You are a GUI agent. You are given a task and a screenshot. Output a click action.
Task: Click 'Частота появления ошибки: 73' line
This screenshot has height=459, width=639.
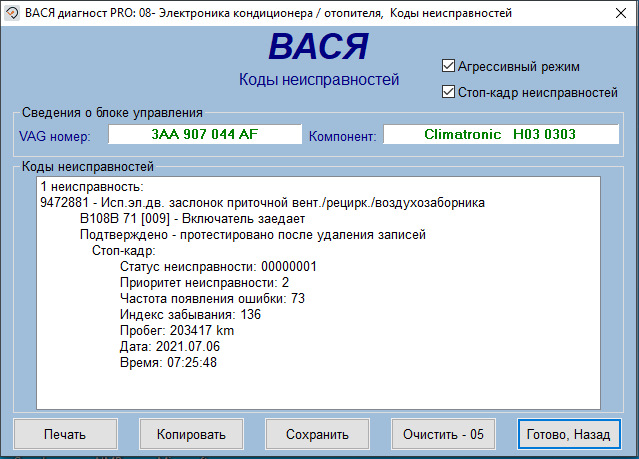[212, 298]
